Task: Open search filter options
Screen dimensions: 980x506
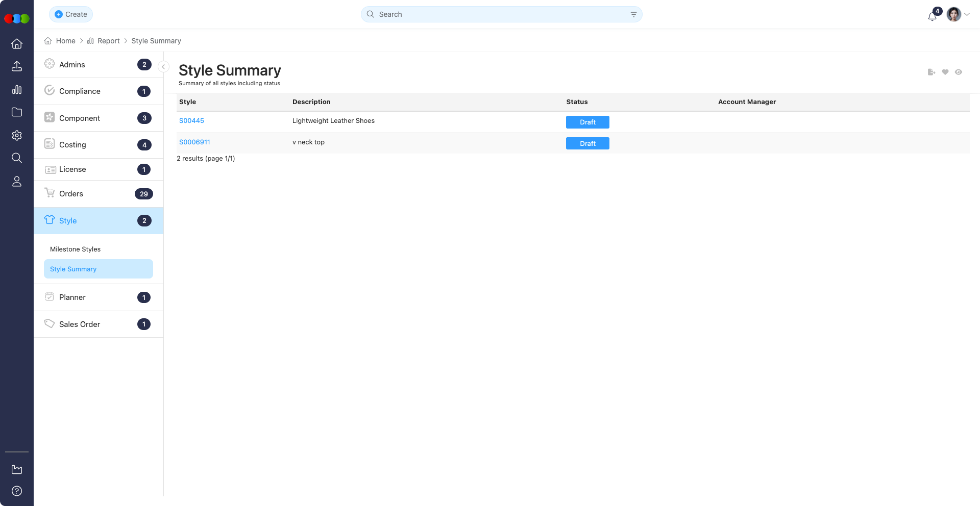Action: pyautogui.click(x=633, y=15)
